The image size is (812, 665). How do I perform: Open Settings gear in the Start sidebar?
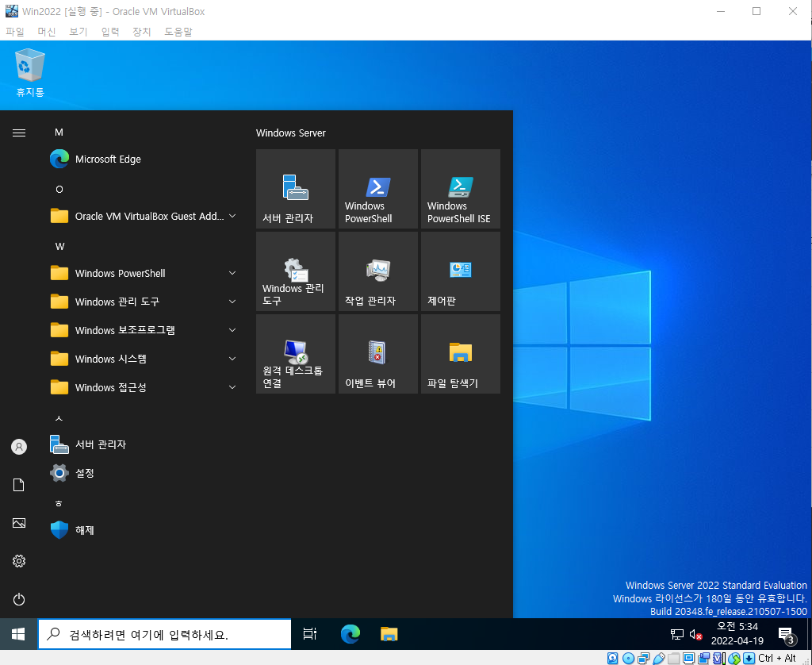click(x=19, y=561)
